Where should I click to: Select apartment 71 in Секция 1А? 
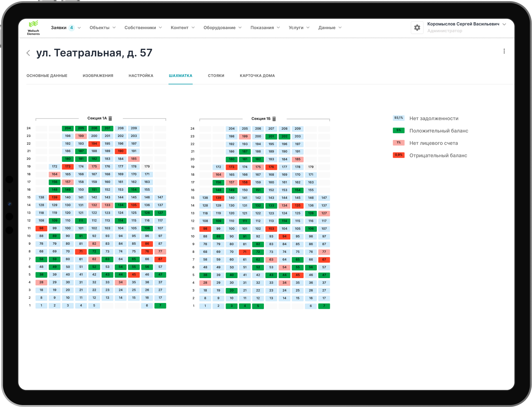click(81, 252)
